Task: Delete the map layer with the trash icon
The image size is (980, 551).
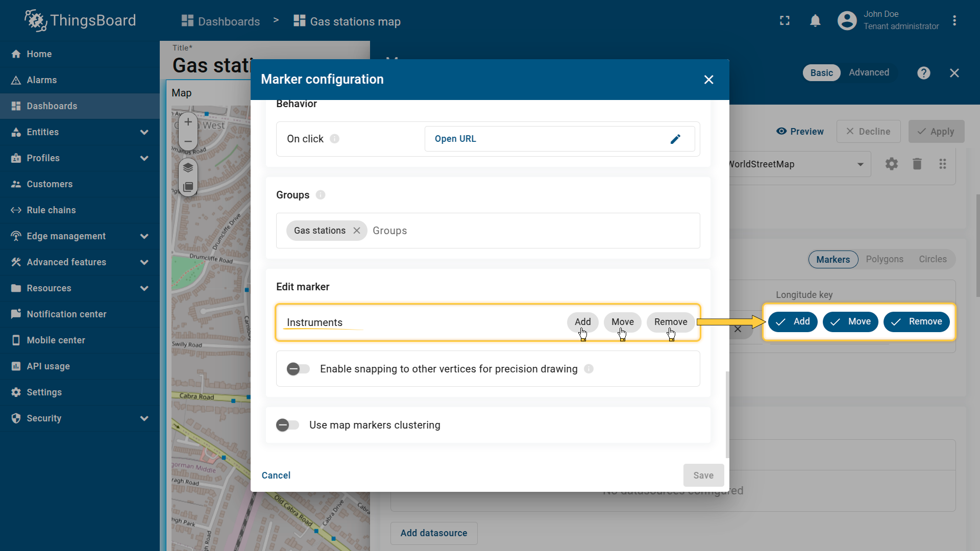Action: 917,164
